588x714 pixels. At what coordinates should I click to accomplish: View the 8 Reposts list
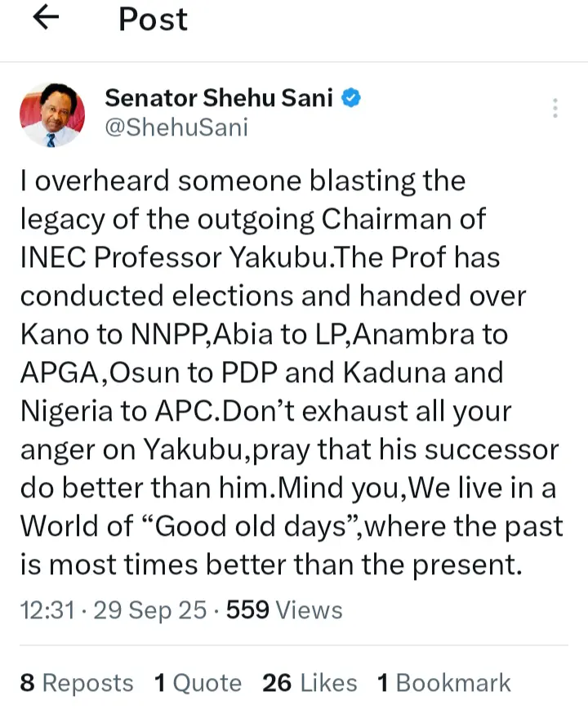tap(77, 683)
